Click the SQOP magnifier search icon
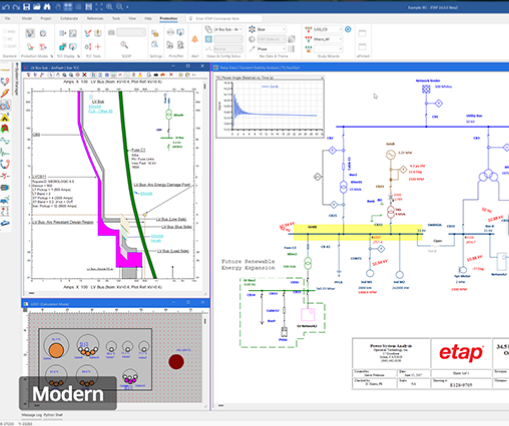509x426 pixels. (x=124, y=45)
